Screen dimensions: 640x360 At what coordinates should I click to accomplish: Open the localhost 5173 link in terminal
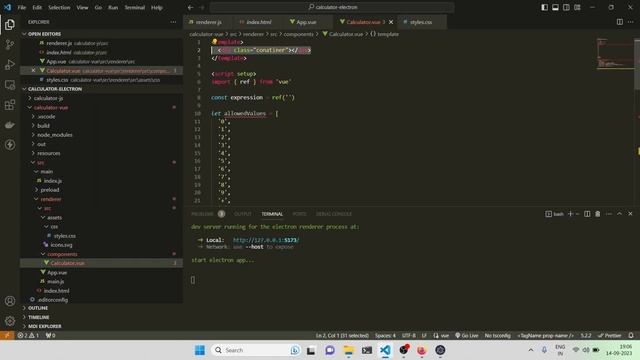tap(266, 240)
